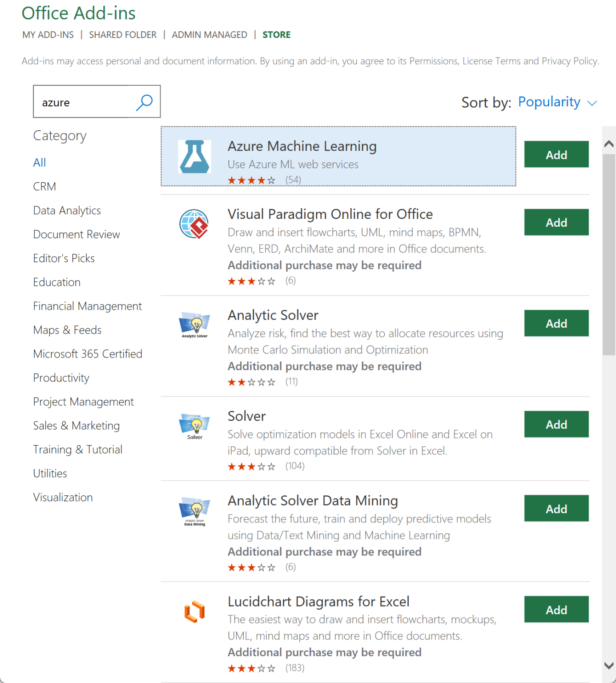Viewport: 616px width, 683px height.
Task: Click the Solver lightbulb icon
Action: (x=194, y=426)
